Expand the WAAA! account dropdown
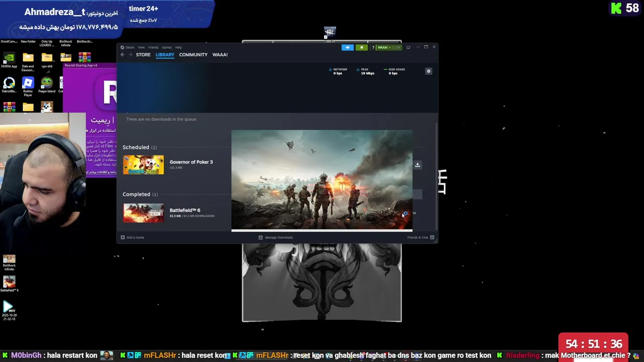This screenshot has width=644, height=362. point(389,47)
